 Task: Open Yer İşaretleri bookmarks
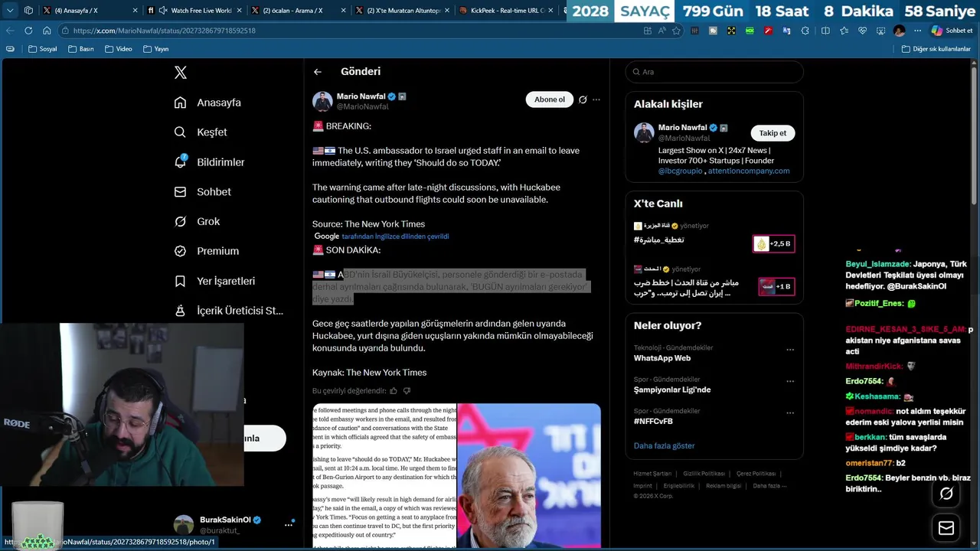[x=214, y=281]
